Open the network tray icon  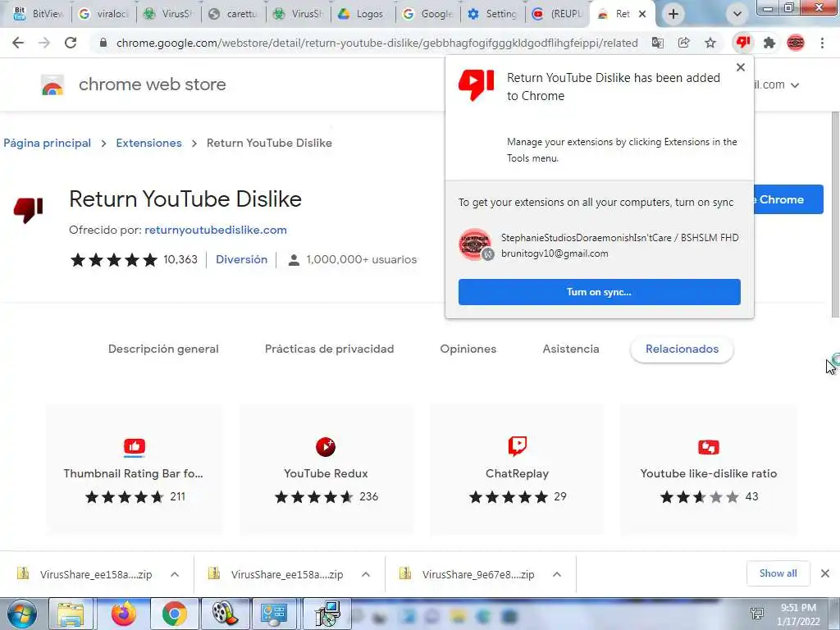(x=757, y=614)
